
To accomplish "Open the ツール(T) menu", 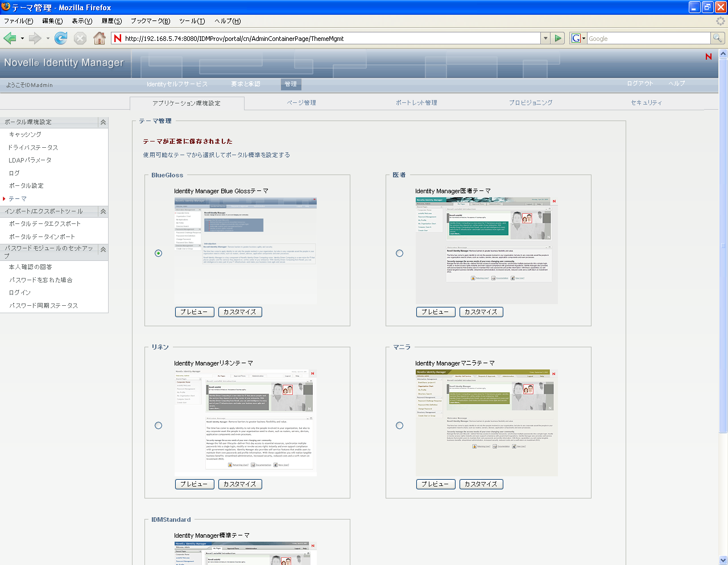I will tap(192, 21).
